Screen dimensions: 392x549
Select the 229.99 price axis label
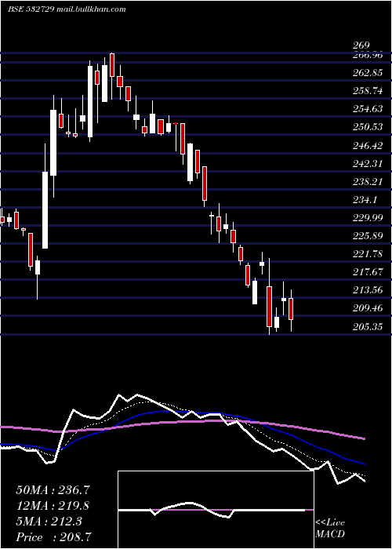[x=368, y=218]
